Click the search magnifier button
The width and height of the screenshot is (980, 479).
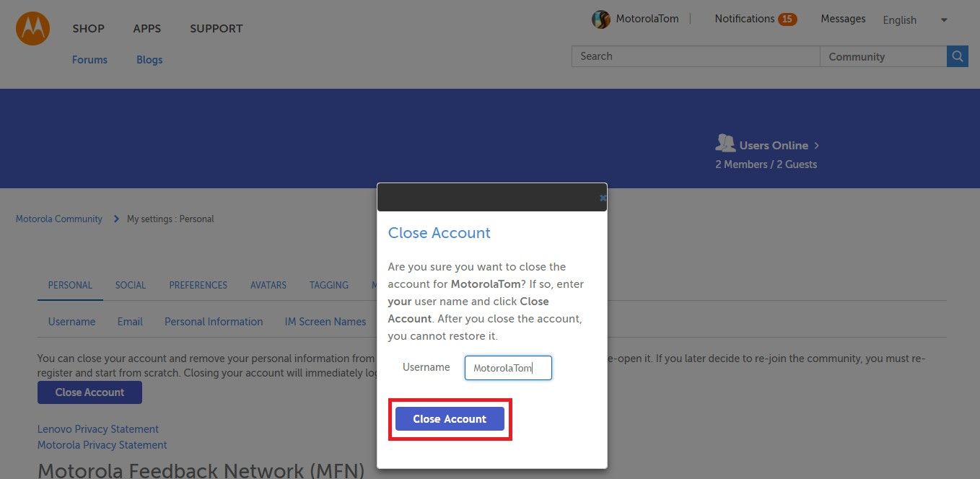(x=957, y=56)
